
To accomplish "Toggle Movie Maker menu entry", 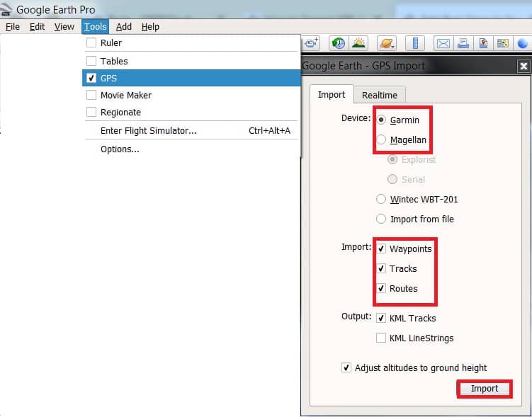I will [191, 95].
